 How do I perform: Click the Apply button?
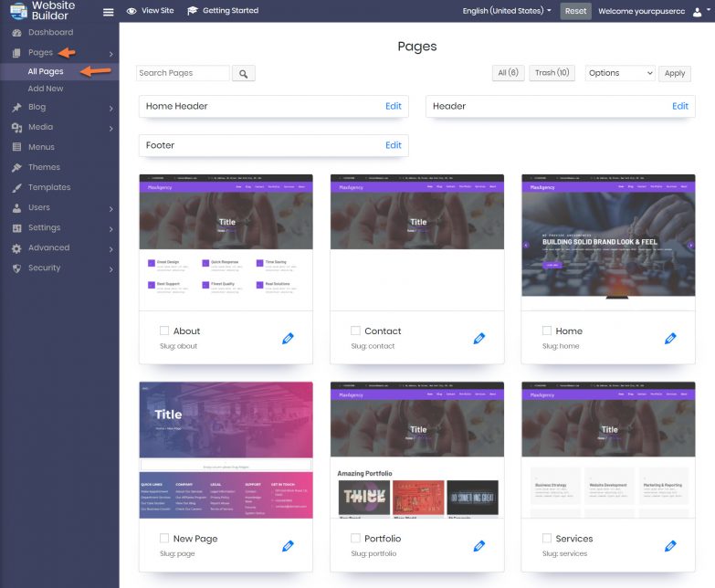[x=674, y=73]
